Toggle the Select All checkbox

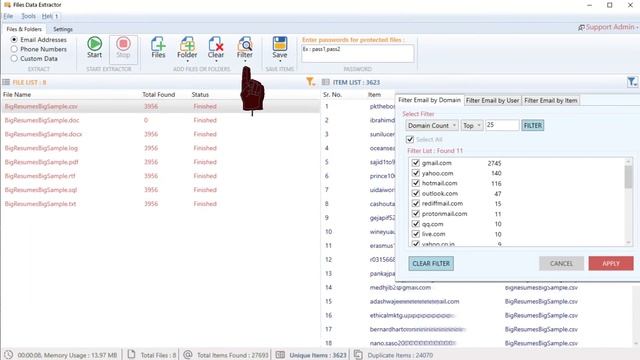click(x=410, y=139)
